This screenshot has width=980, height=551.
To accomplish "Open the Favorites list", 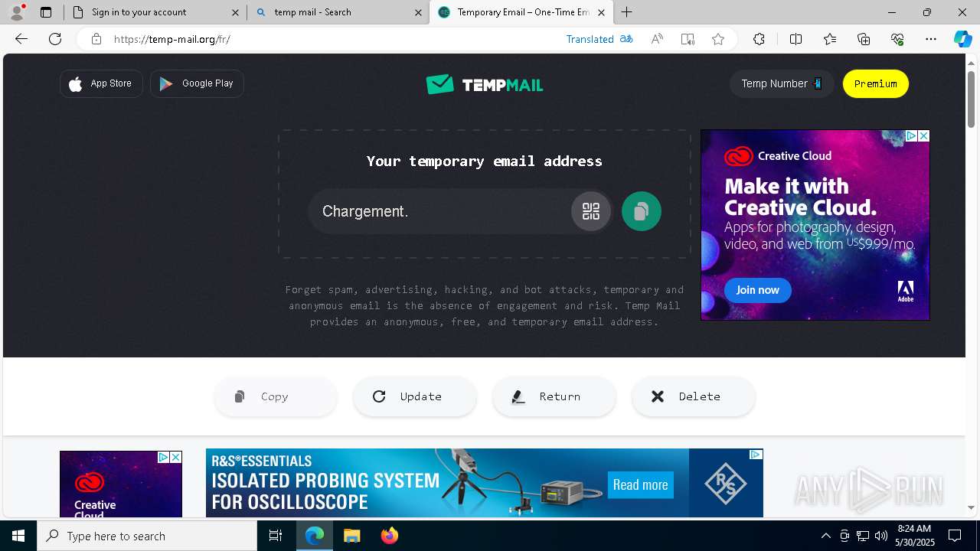I will tap(830, 39).
